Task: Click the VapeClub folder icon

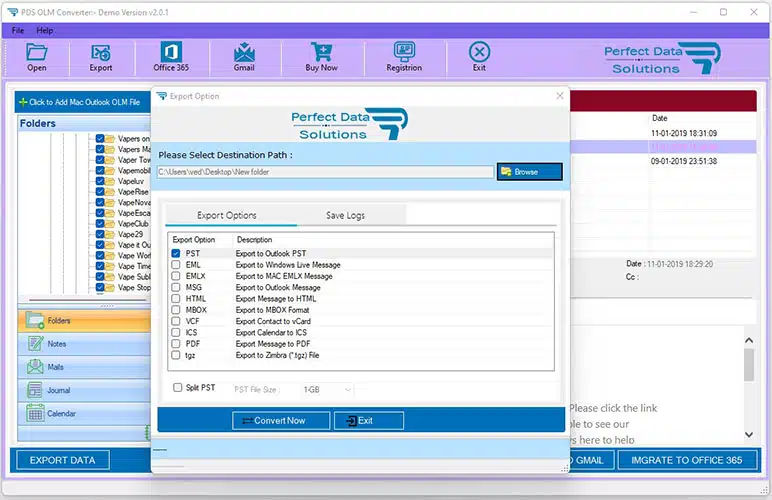Action: click(110, 224)
